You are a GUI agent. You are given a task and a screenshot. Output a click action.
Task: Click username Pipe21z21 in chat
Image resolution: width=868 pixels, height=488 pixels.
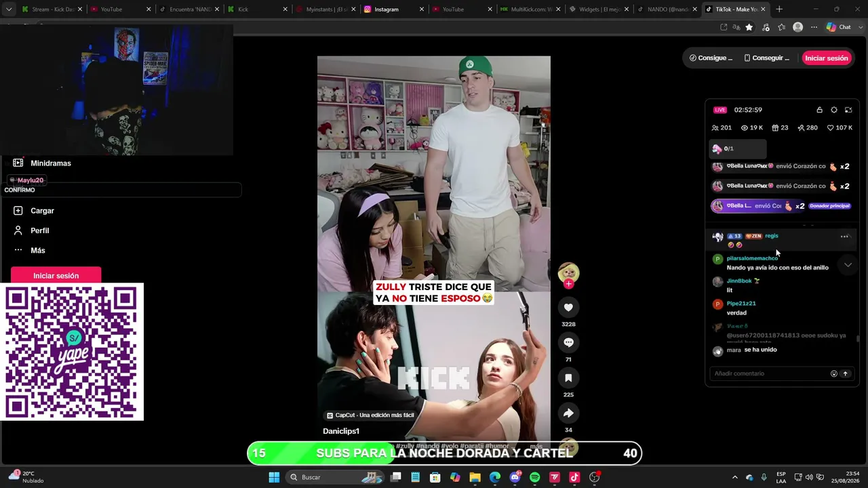pyautogui.click(x=741, y=304)
